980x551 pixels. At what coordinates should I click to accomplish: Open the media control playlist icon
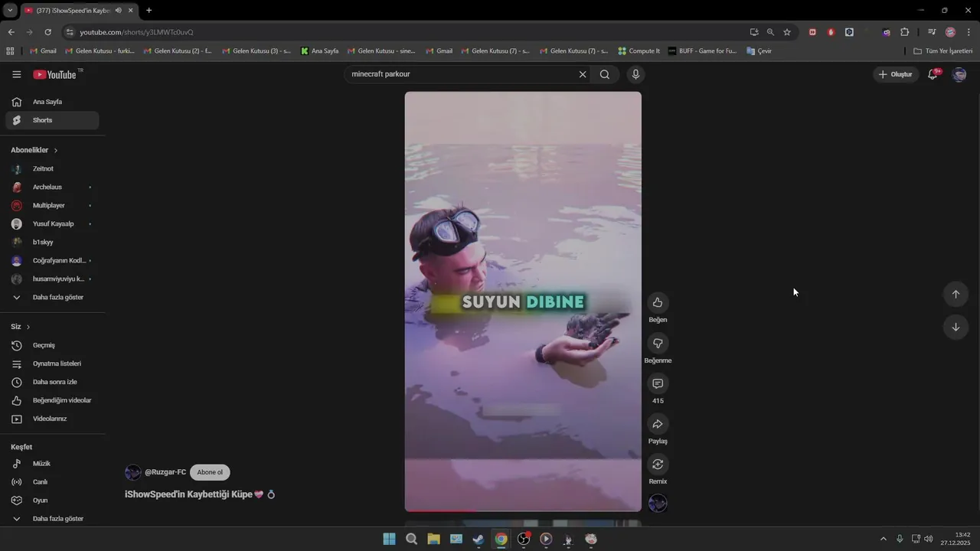click(932, 32)
